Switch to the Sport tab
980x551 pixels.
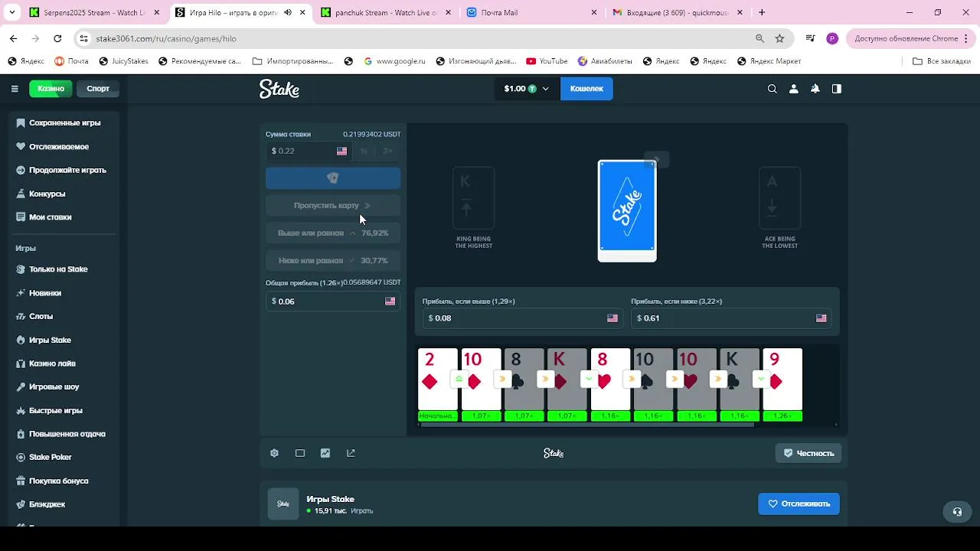(98, 89)
